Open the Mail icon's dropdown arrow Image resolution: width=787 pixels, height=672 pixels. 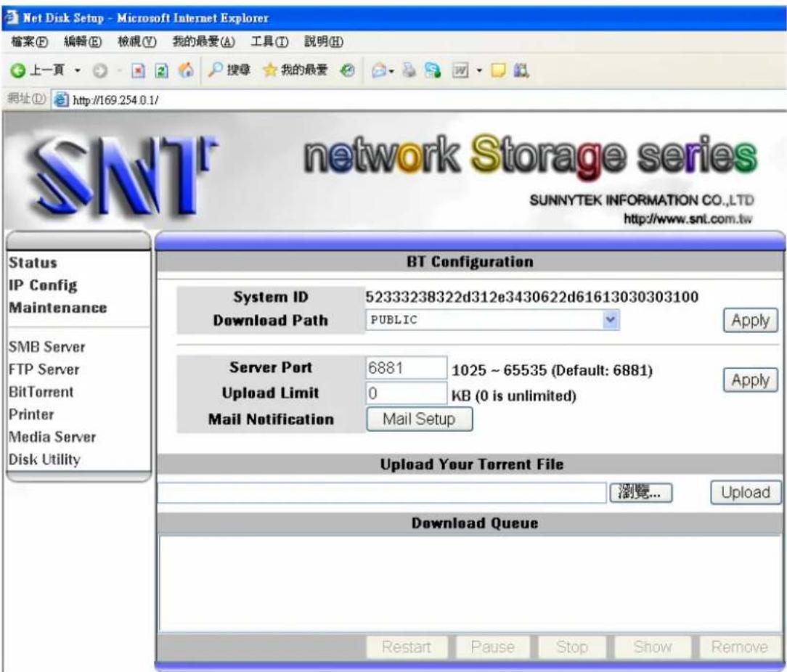(391, 71)
